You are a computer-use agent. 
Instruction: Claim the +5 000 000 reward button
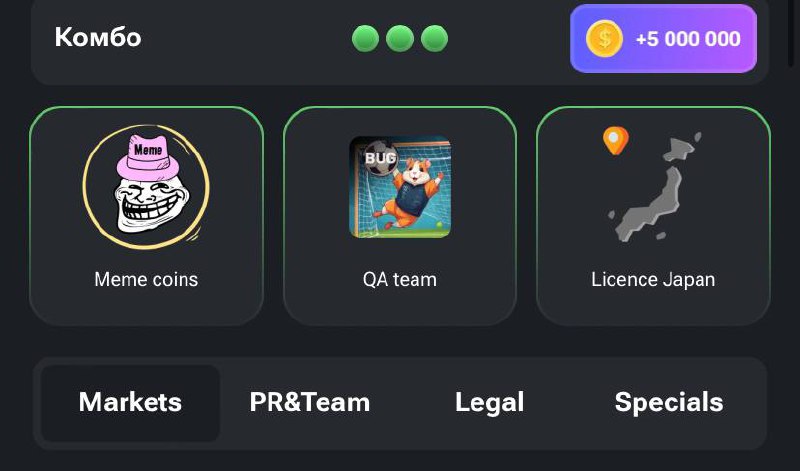[663, 38]
